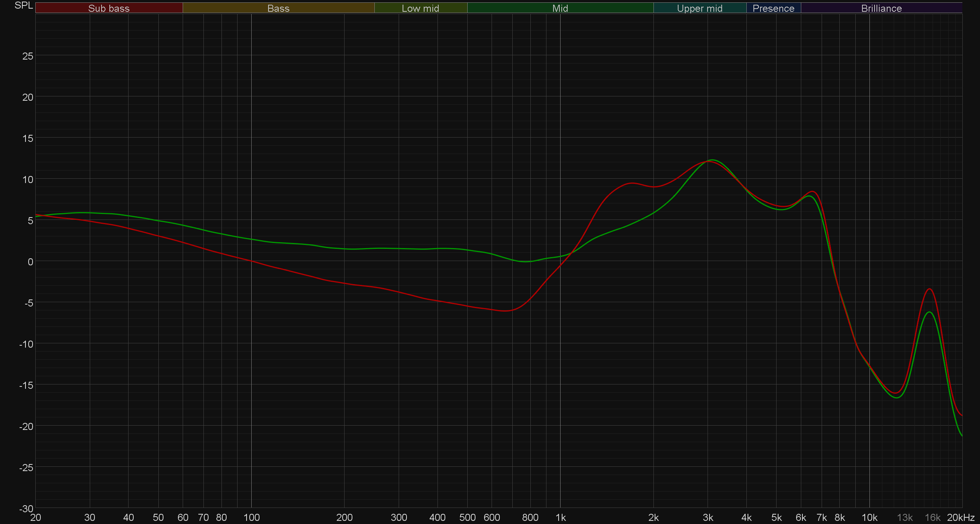The height and width of the screenshot is (524, 980).
Task: Click the green curve peak near 3k
Action: pos(712,160)
